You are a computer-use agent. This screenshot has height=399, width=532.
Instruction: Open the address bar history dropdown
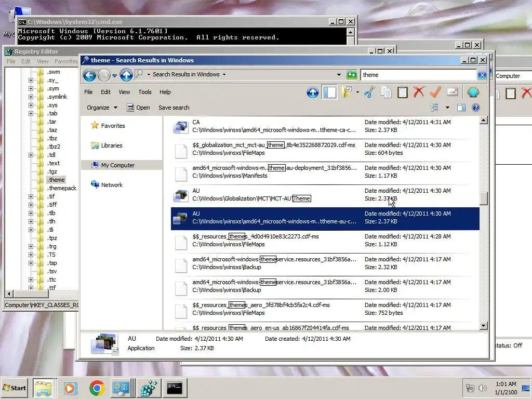pos(339,75)
